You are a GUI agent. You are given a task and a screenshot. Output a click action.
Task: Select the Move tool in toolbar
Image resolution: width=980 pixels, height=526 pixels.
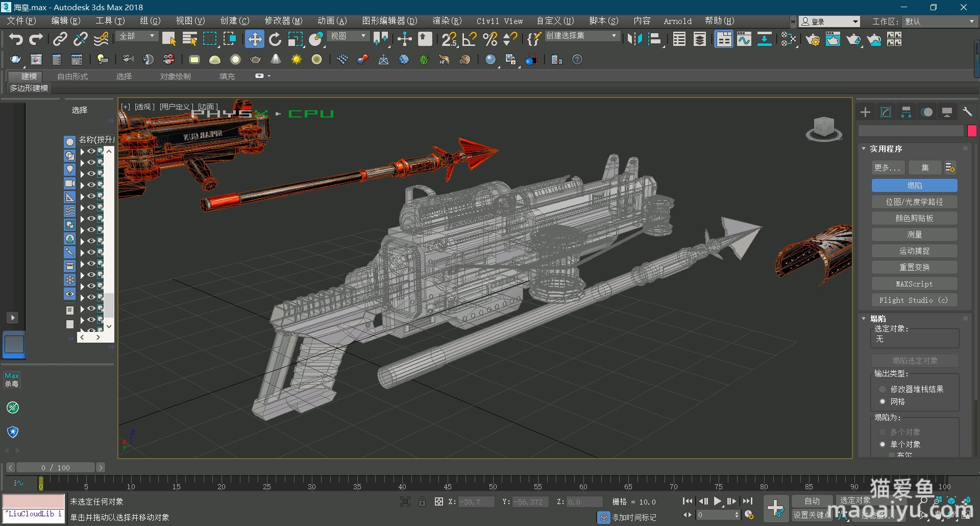point(254,39)
